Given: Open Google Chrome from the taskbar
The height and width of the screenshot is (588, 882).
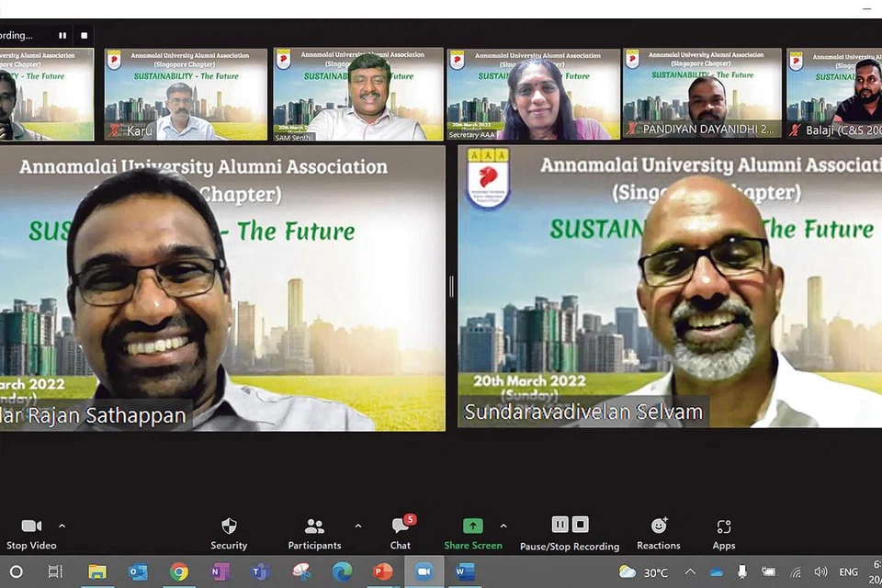Looking at the screenshot, I should coord(179,571).
